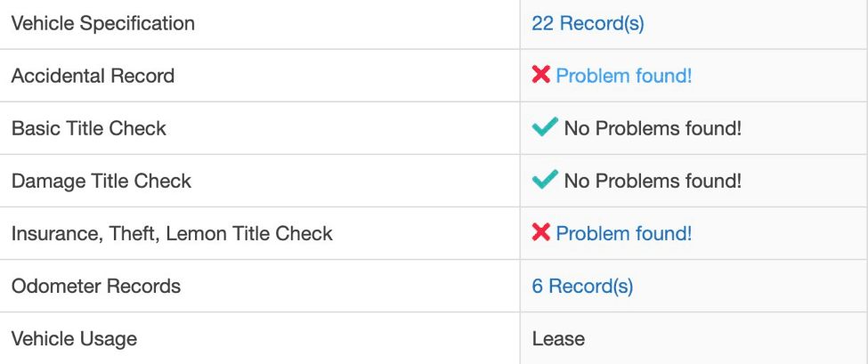
Task: Click 'No Problems found!' text for Basic Title Check
Action: point(653,128)
